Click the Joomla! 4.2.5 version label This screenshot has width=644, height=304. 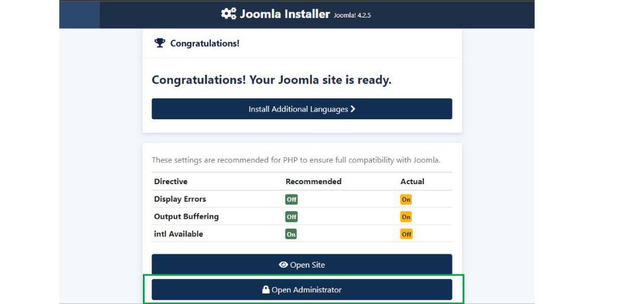click(352, 16)
